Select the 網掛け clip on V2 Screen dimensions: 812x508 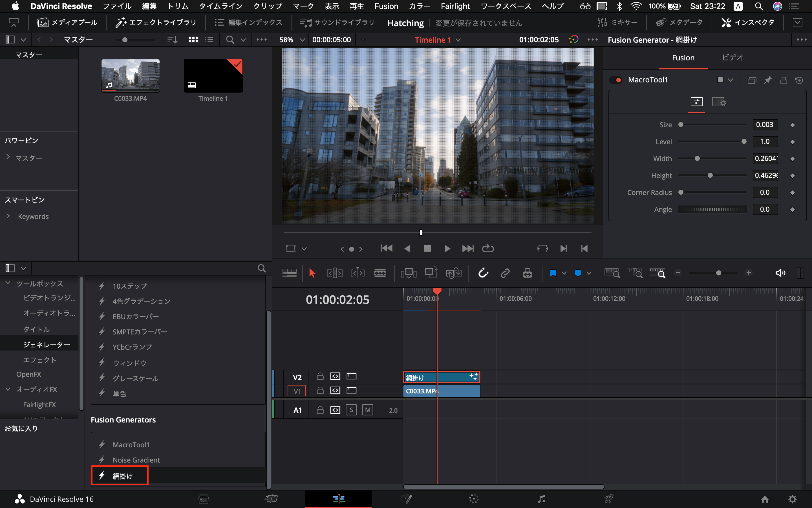[442, 377]
